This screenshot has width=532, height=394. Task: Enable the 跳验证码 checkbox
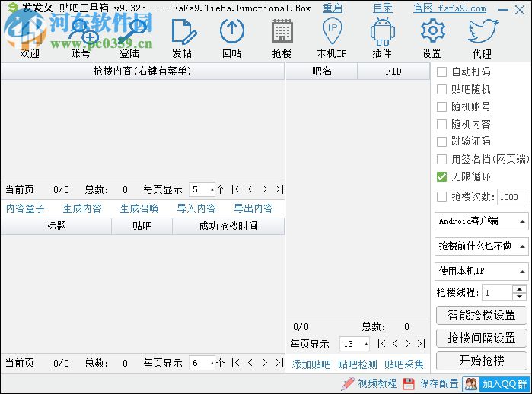441,141
